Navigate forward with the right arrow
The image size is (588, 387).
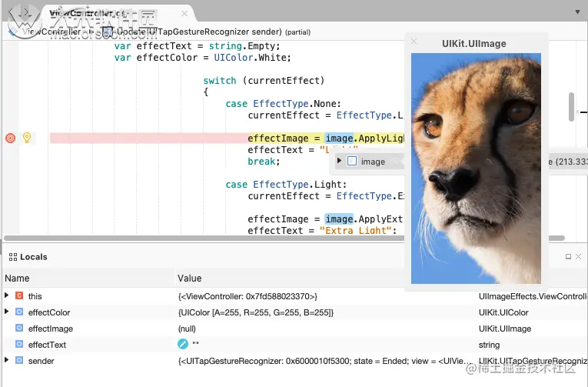25,12
